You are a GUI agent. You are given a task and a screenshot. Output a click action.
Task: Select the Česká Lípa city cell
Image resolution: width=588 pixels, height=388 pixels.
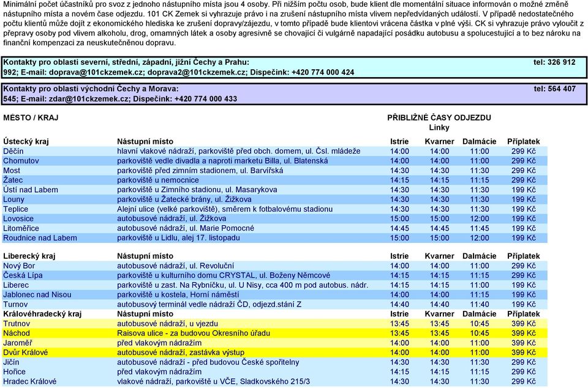click(23, 275)
